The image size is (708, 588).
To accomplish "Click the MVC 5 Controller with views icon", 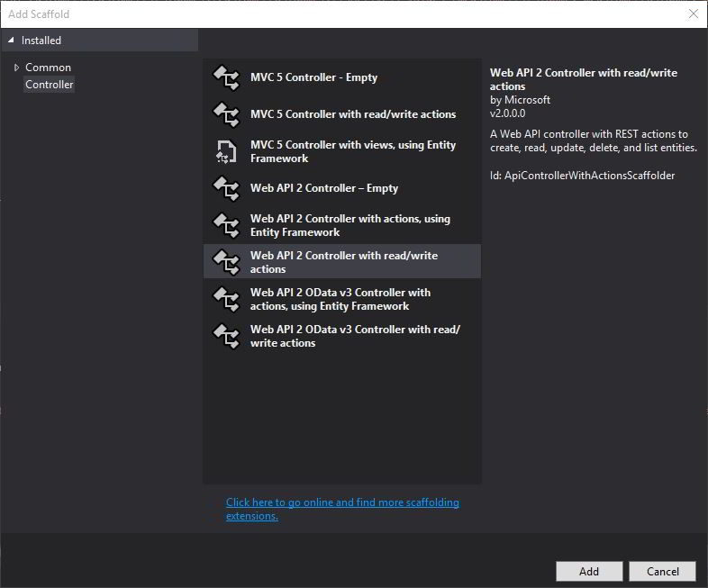I will 226,151.
